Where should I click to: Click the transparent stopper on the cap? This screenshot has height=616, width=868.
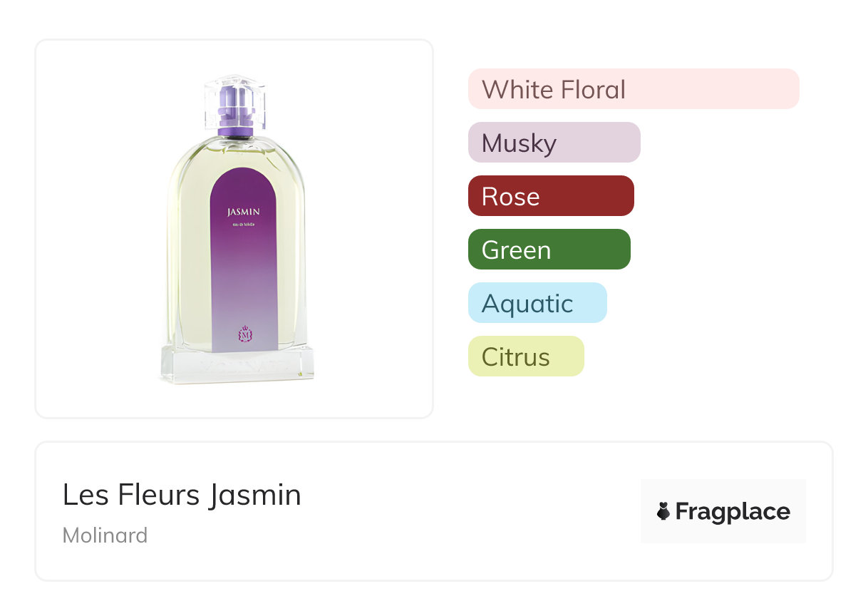click(235, 89)
